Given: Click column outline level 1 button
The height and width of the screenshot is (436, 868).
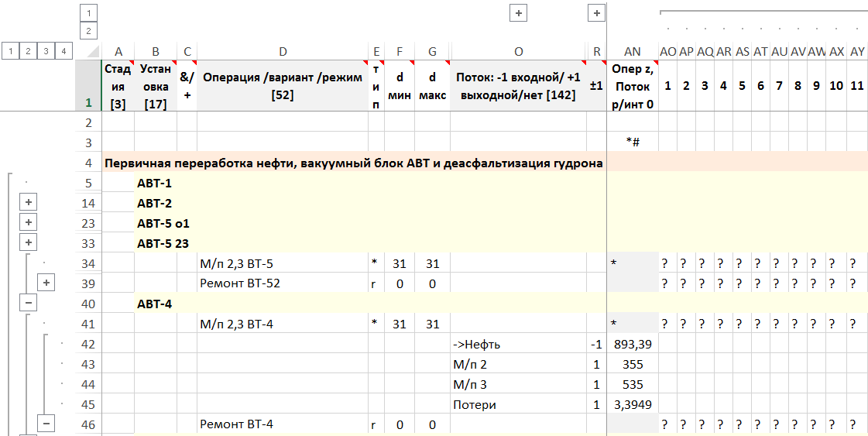Looking at the screenshot, I should tap(89, 13).
